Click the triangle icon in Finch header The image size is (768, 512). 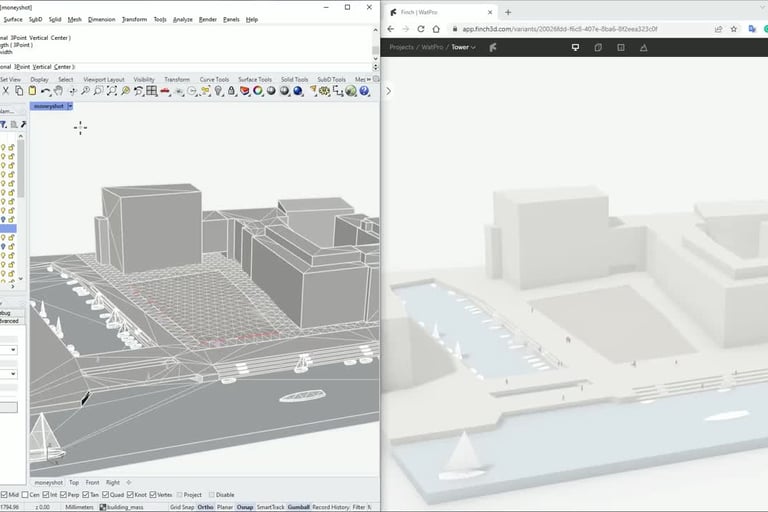tap(644, 48)
